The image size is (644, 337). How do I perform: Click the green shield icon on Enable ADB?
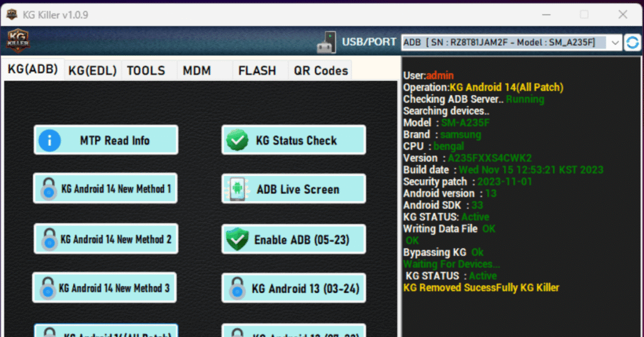pos(237,240)
